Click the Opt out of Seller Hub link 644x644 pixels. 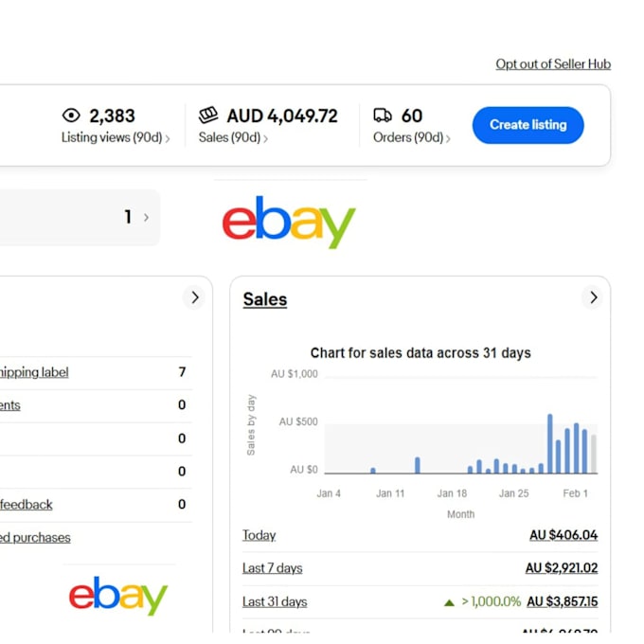click(x=553, y=64)
